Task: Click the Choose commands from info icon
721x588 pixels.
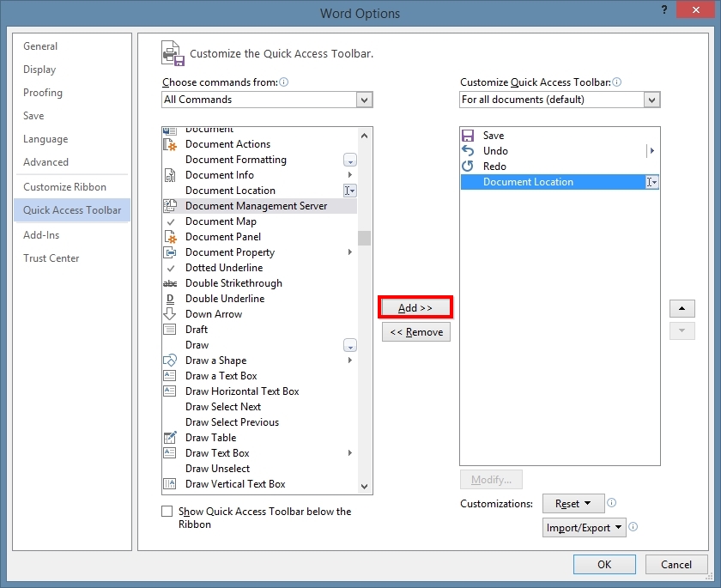Action: coord(284,82)
